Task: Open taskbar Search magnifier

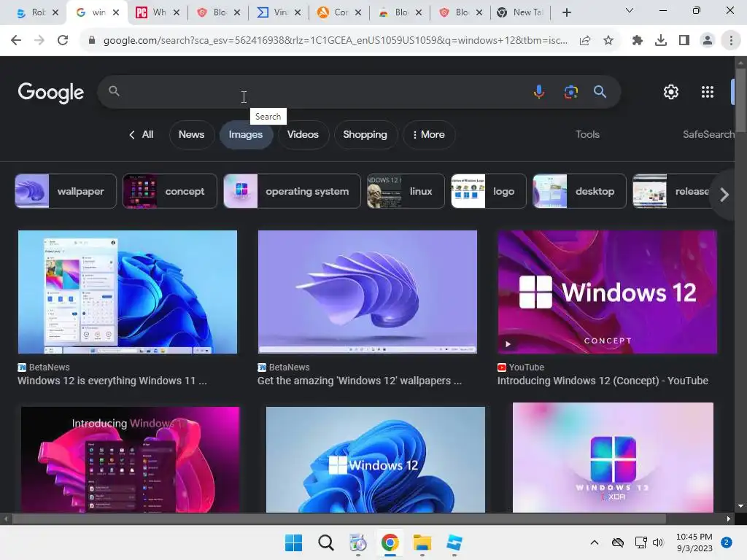Action: [326, 542]
